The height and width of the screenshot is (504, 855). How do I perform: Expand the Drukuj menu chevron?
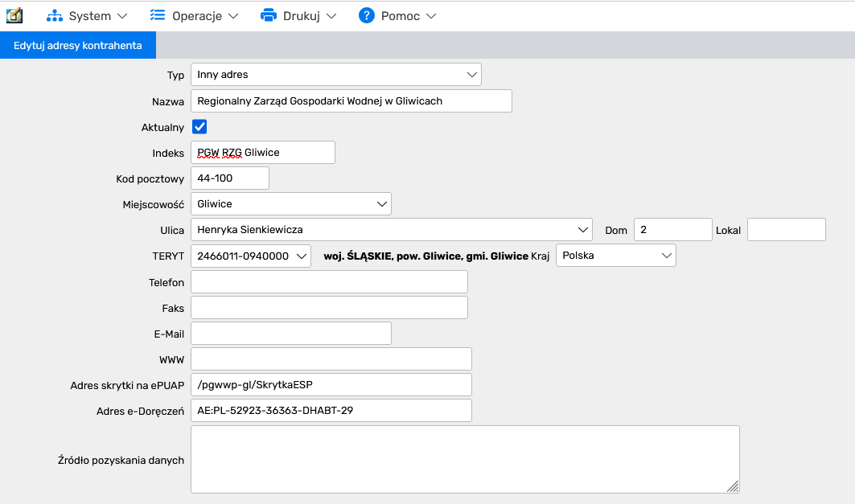[331, 16]
